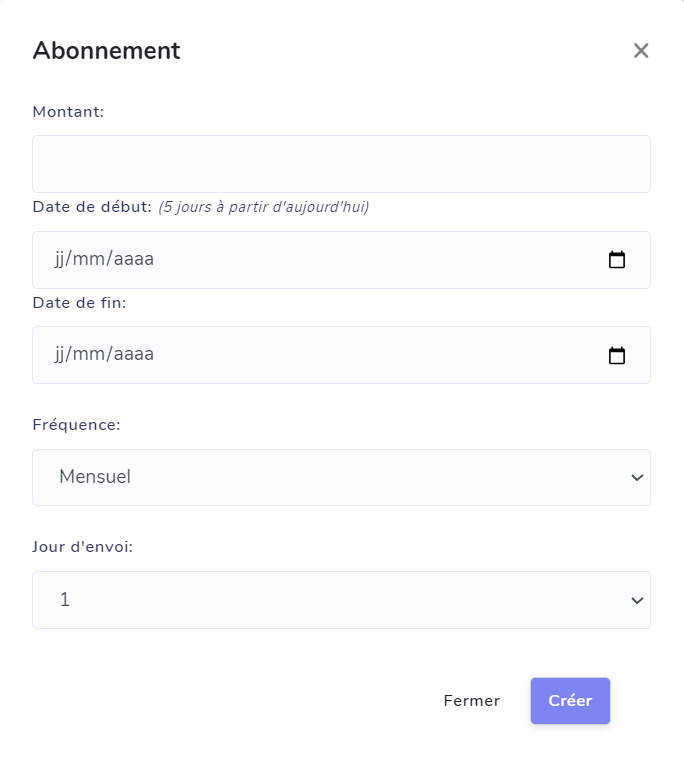Select the aaaa year segment of Date de début
The width and height of the screenshot is (684, 779).
pos(134,259)
